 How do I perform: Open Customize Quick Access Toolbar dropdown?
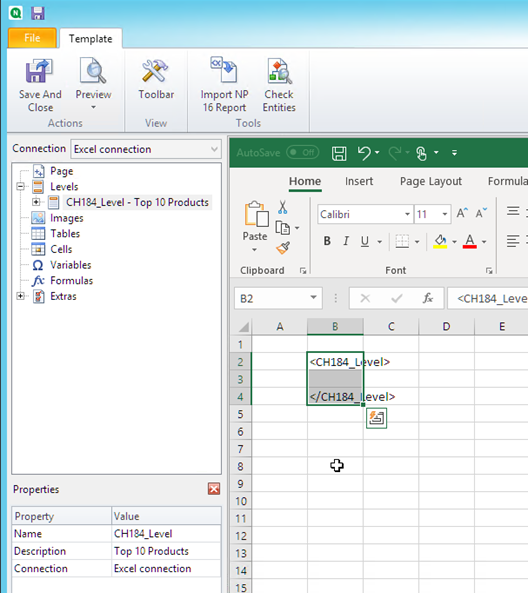454,153
